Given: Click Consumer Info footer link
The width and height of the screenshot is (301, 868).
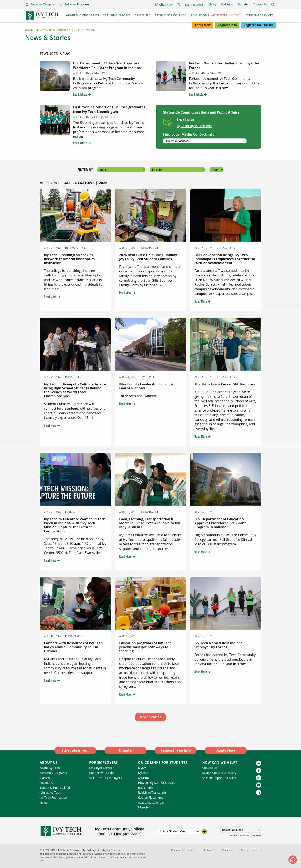Looking at the screenshot, I should click(x=251, y=850).
